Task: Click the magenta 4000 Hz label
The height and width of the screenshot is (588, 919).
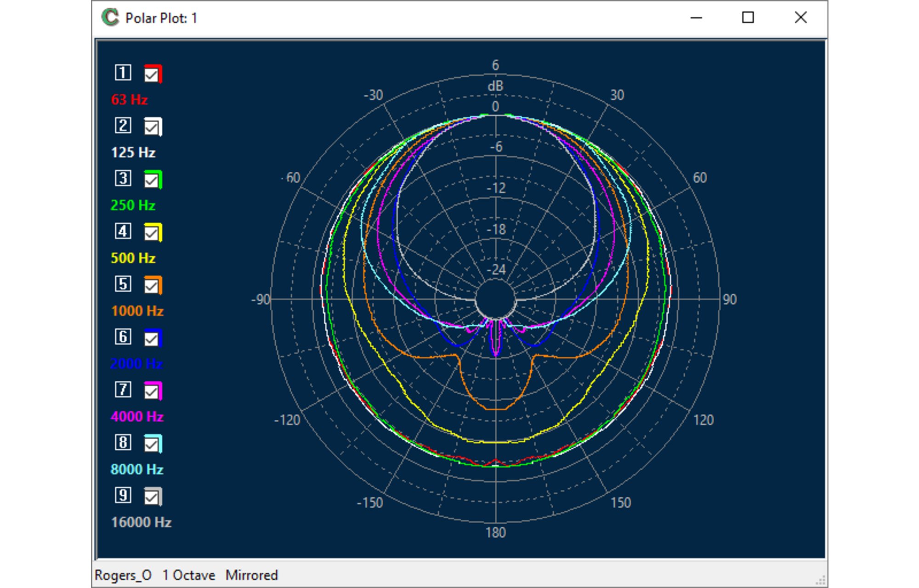Action: click(137, 417)
